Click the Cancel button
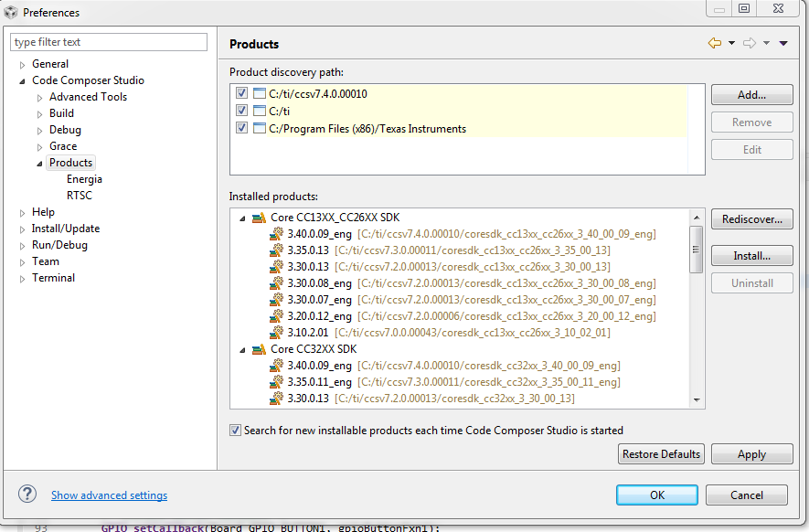The height and width of the screenshot is (532, 809). 747,495
